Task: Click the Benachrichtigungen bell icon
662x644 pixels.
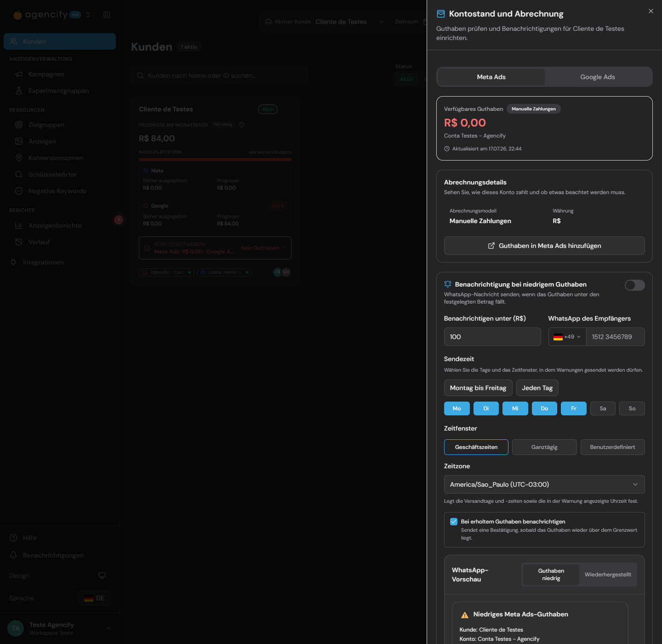Action: 13,555
